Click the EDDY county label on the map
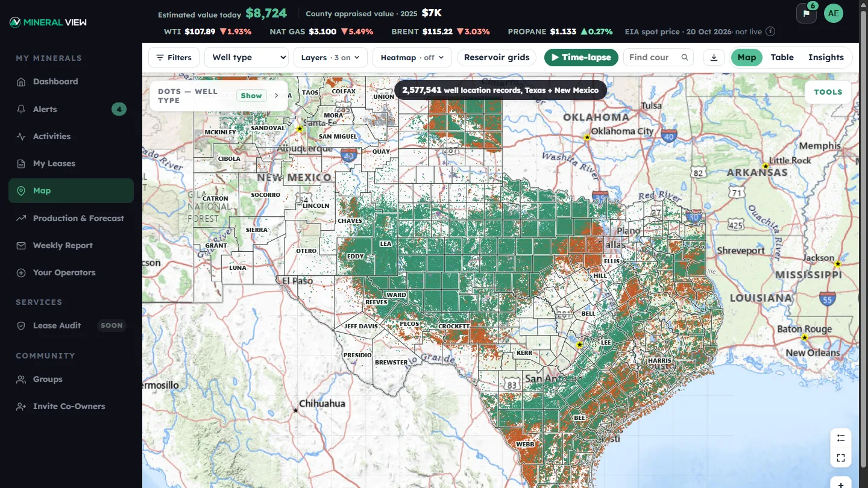 coord(356,257)
